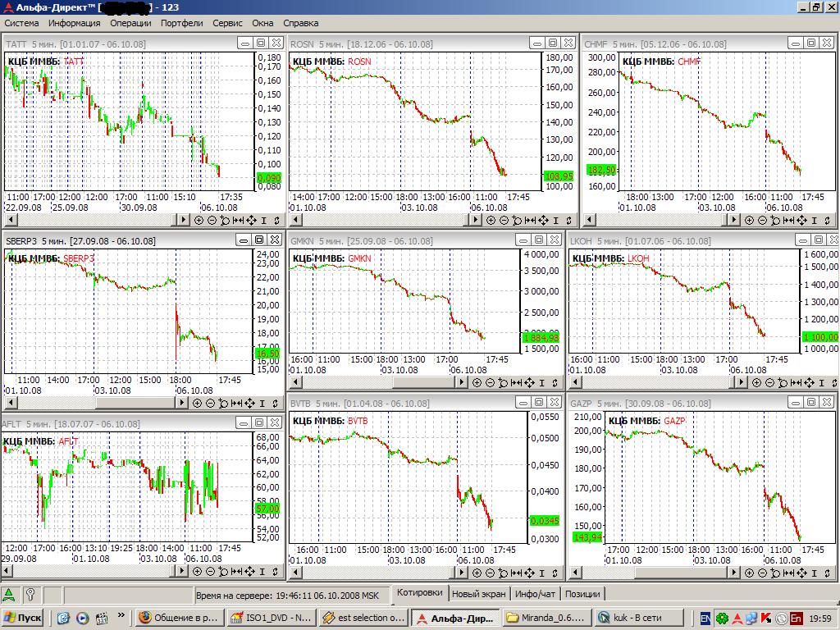
Task: Switch to 'kuk - В сети' taskbar button
Action: [639, 618]
